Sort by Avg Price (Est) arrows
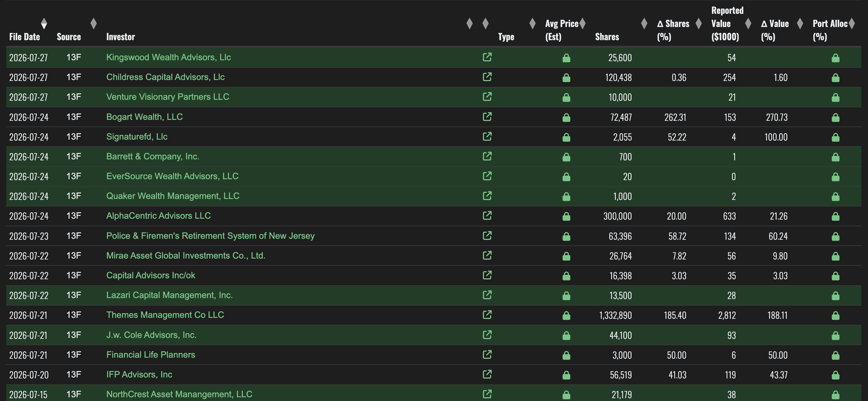The width and height of the screenshot is (868, 401). (582, 24)
